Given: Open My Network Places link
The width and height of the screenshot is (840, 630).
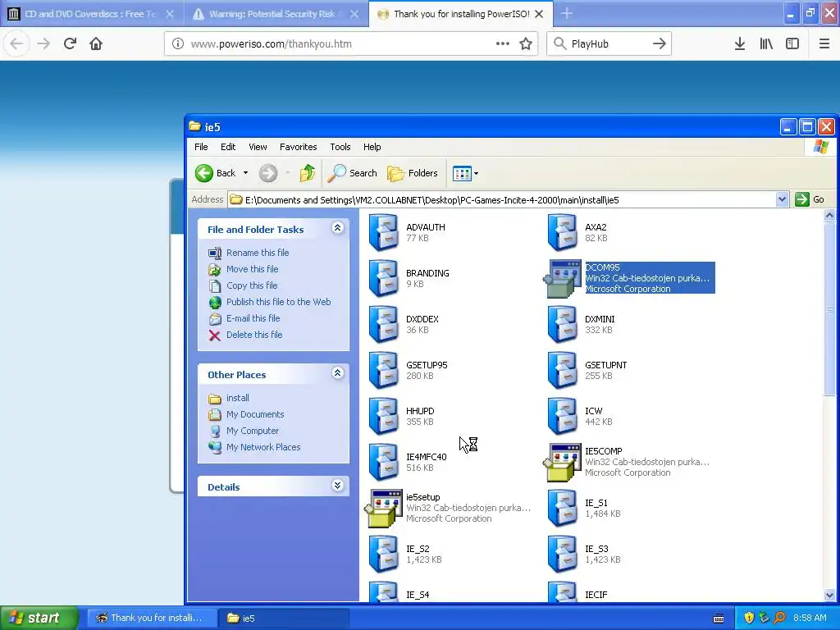Looking at the screenshot, I should click(x=263, y=447).
